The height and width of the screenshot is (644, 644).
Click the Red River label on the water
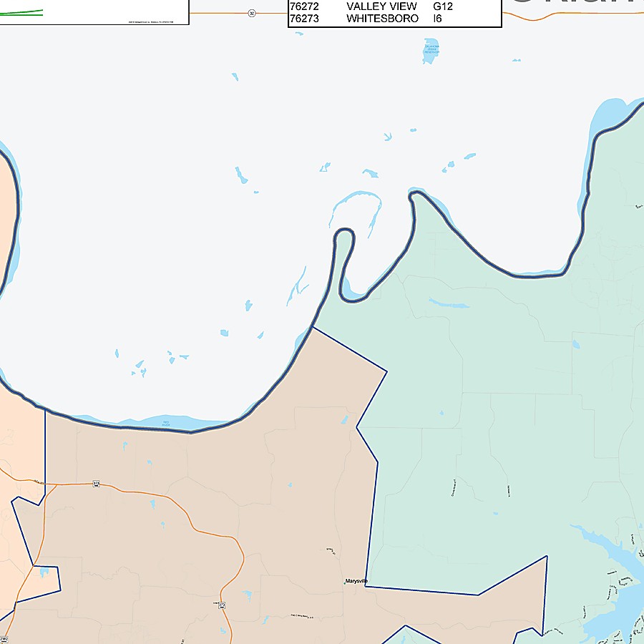click(166, 423)
